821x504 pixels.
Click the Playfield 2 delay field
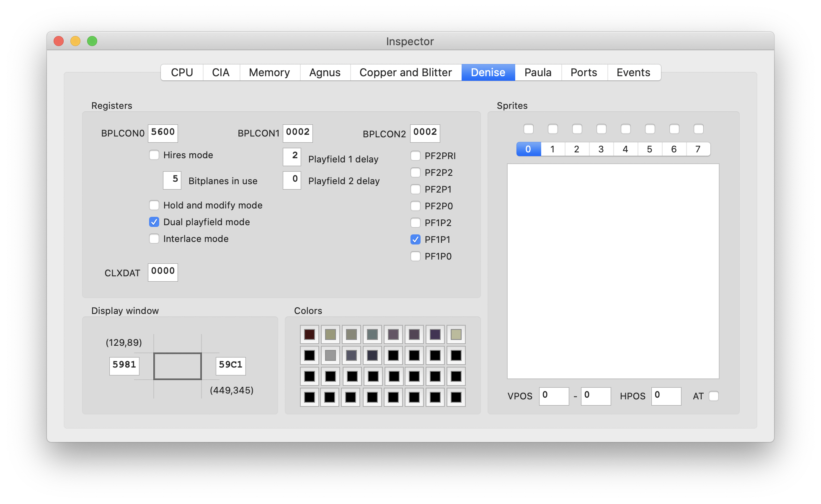coord(292,180)
